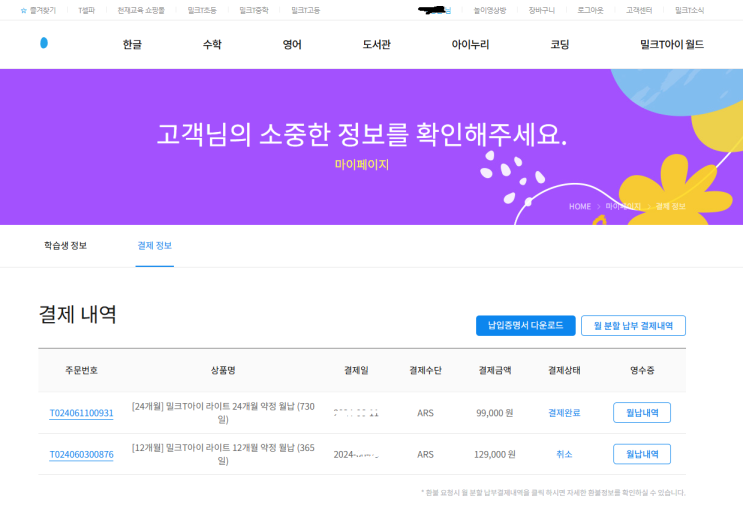The width and height of the screenshot is (743, 520).
Task: Click the 결제금액 column header
Action: click(495, 370)
